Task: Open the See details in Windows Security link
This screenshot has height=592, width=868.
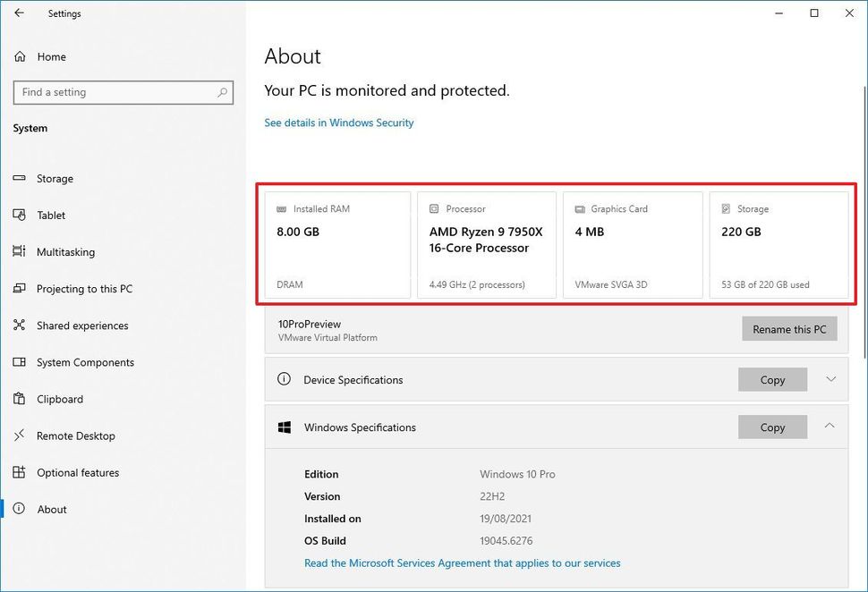Action: pos(338,123)
